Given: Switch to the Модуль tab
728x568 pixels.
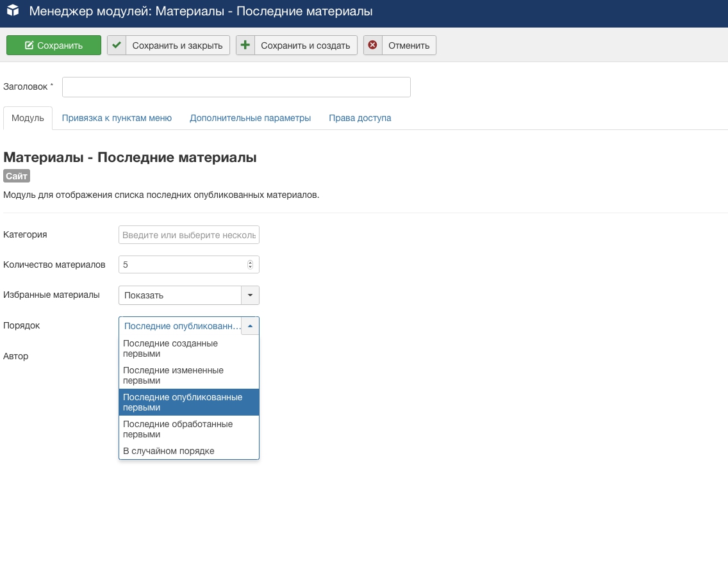Looking at the screenshot, I should pos(28,118).
